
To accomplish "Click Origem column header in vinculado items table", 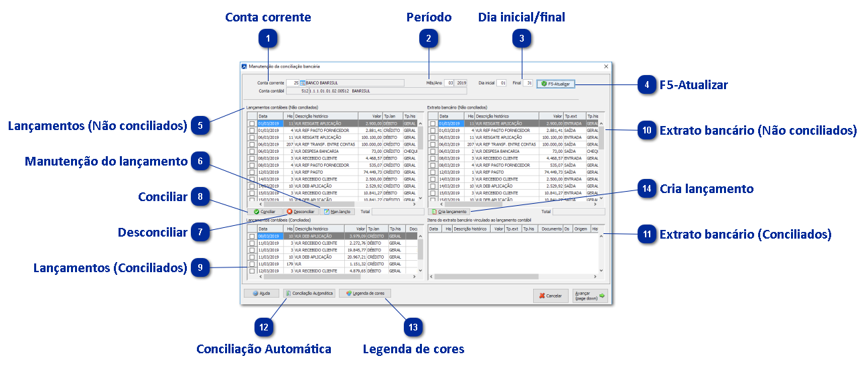I will click(581, 229).
